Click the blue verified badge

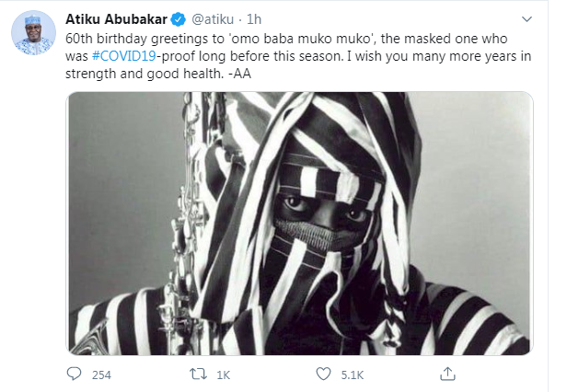point(178,19)
